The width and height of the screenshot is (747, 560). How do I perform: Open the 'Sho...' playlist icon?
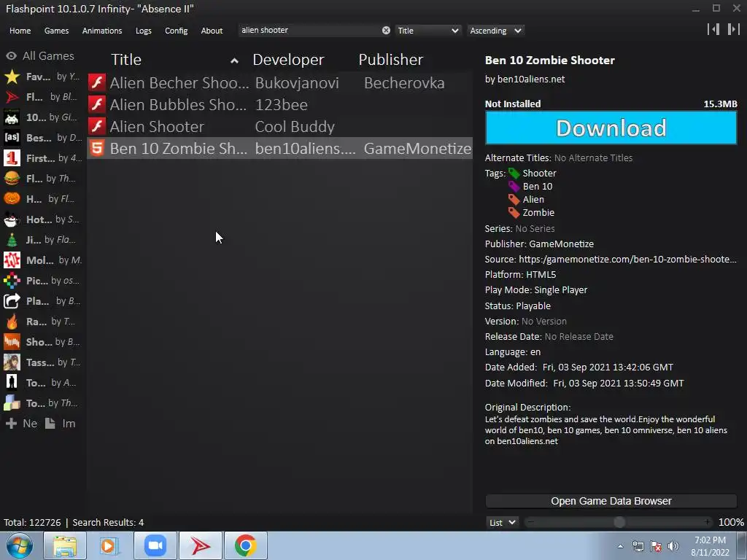[12, 343]
